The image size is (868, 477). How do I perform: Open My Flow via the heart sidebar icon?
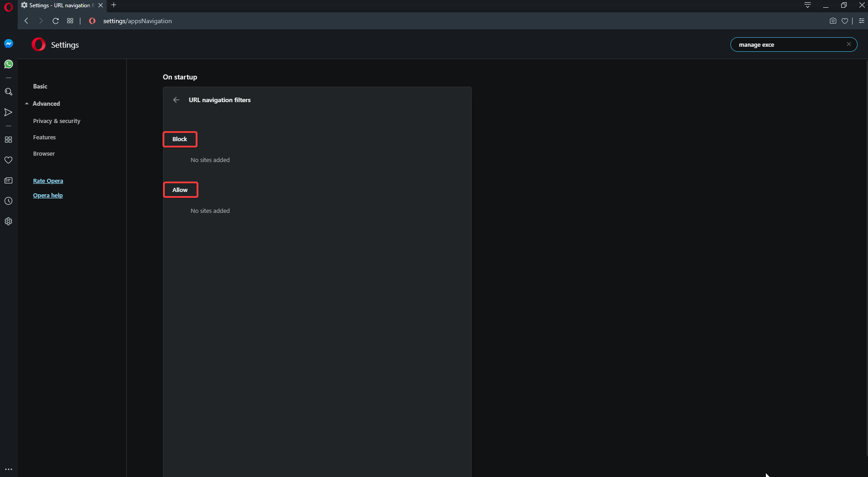point(8,160)
